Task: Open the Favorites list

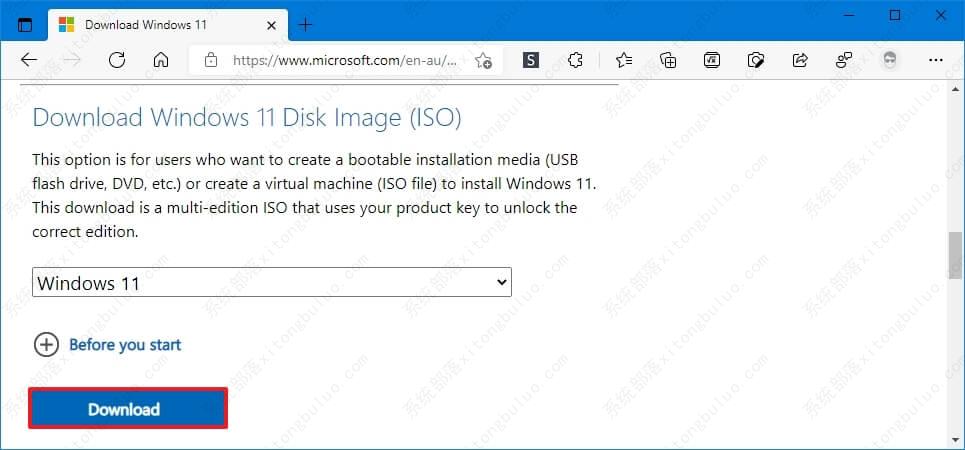Action: point(623,60)
